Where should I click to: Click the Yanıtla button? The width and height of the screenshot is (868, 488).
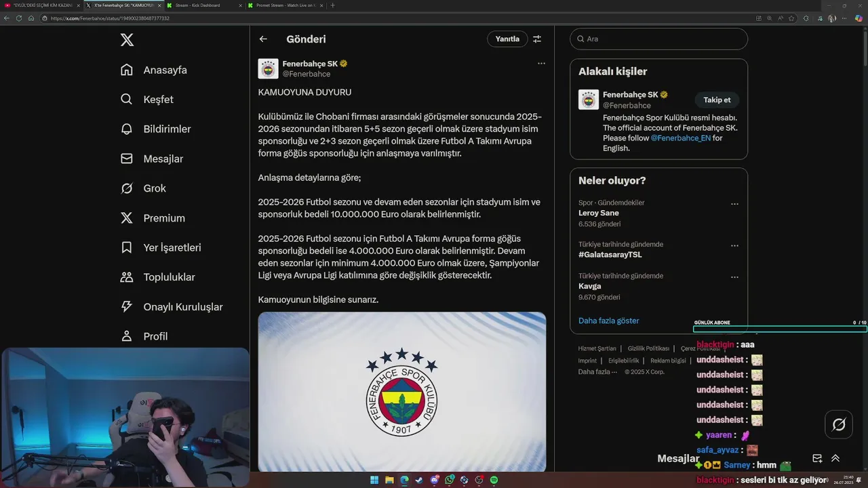tap(507, 39)
